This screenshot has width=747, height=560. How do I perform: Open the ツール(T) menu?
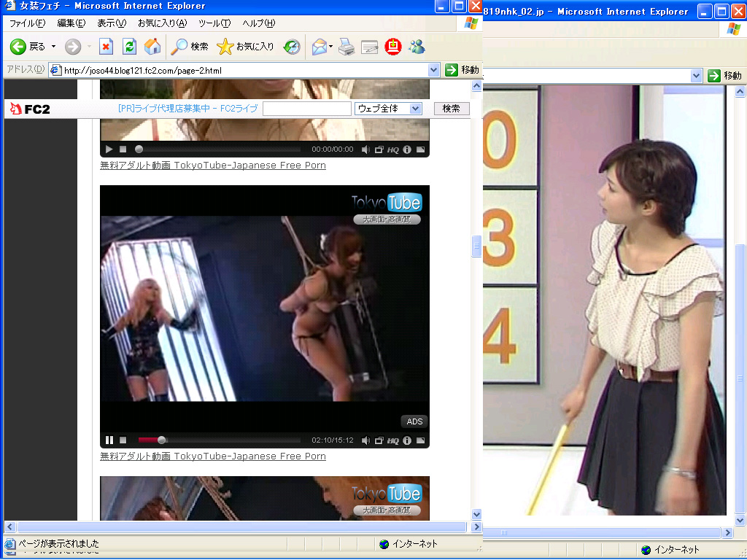tap(214, 23)
